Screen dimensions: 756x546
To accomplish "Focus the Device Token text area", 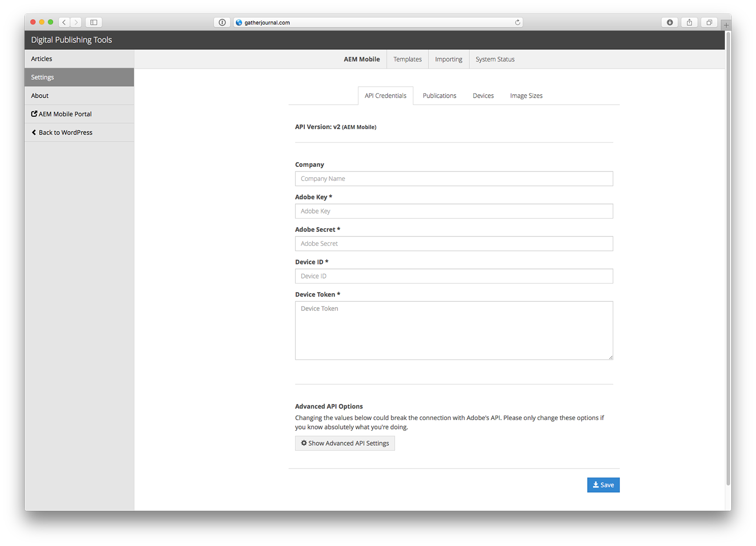I will [x=454, y=330].
